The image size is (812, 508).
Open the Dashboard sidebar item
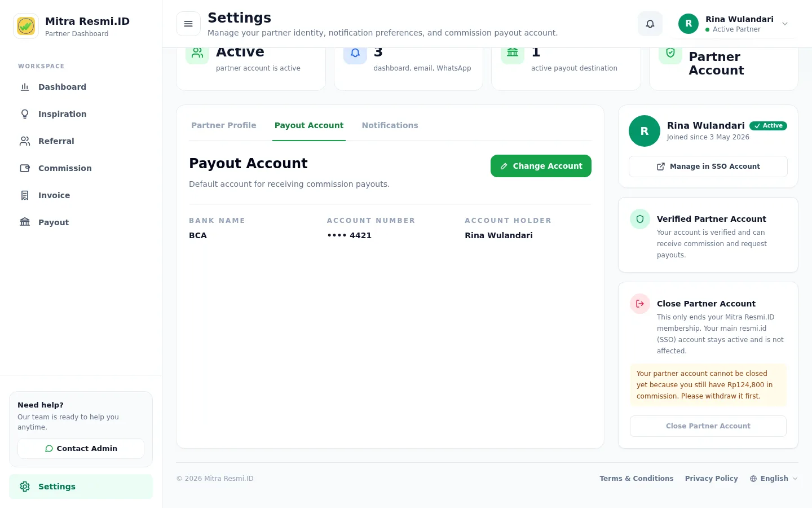pos(81,87)
